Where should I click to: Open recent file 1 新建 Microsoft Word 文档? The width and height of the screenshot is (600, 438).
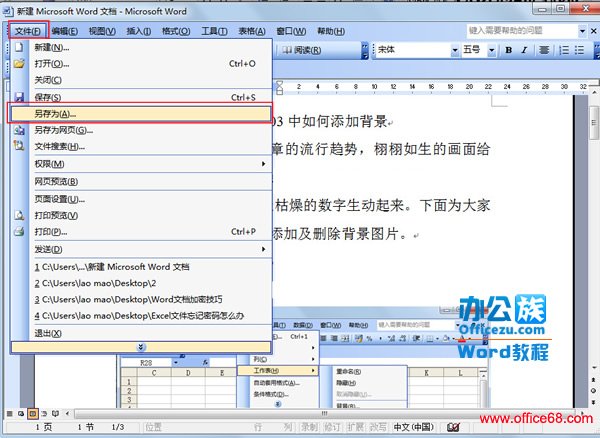[141, 267]
